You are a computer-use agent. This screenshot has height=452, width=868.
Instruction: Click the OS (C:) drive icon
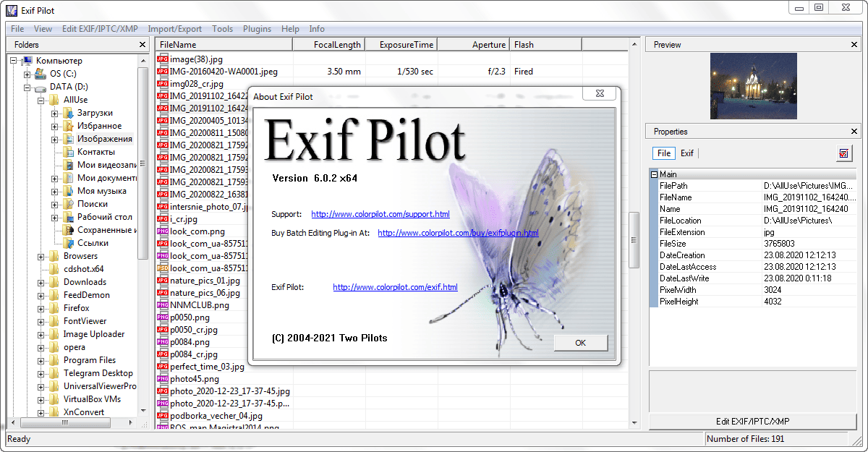(40, 74)
